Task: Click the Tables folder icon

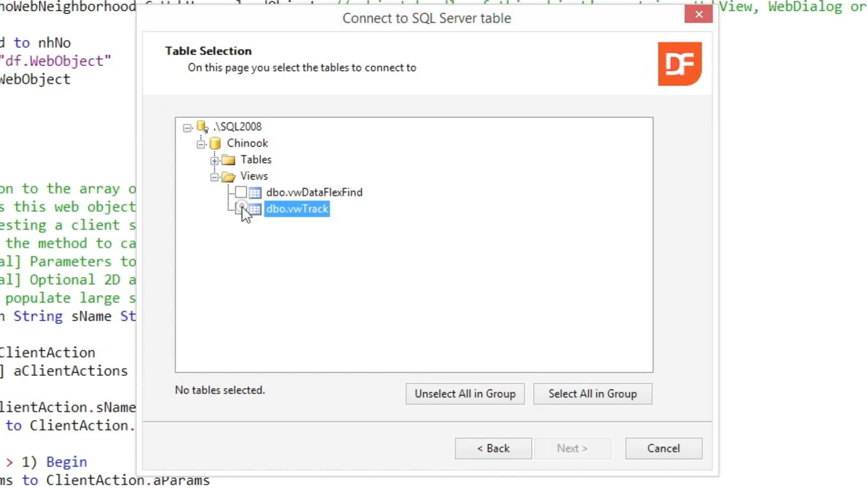Action: (x=229, y=160)
